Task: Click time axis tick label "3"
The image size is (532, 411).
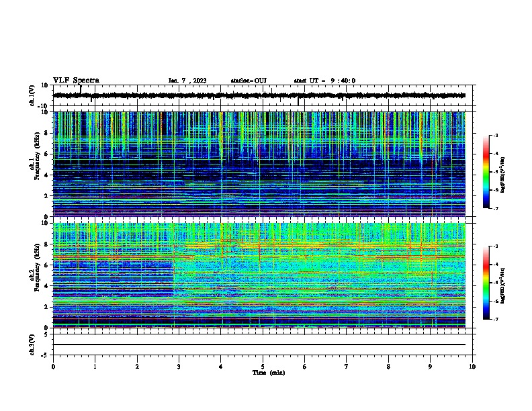Action: point(179,367)
